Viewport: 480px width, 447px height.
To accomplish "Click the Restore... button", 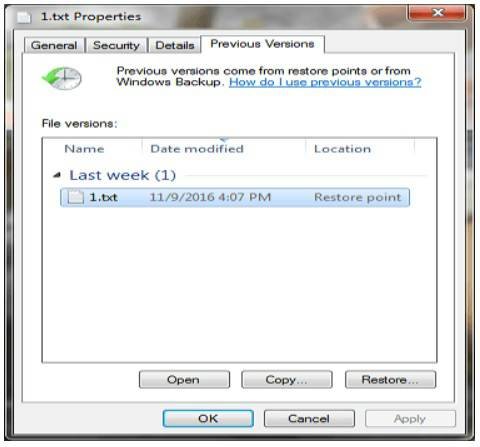I will tap(390, 380).
